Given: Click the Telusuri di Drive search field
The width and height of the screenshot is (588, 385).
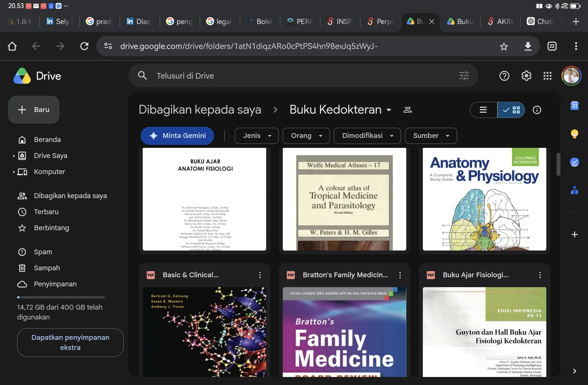Looking at the screenshot, I should coord(303,76).
